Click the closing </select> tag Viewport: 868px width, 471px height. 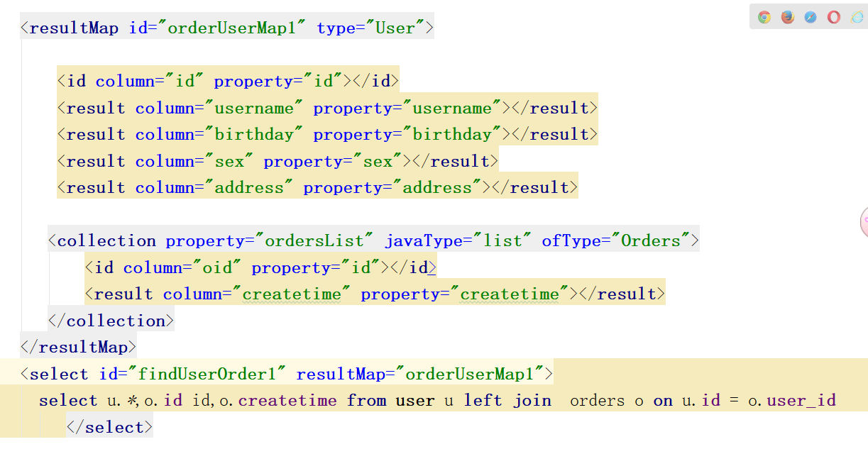click(x=109, y=427)
